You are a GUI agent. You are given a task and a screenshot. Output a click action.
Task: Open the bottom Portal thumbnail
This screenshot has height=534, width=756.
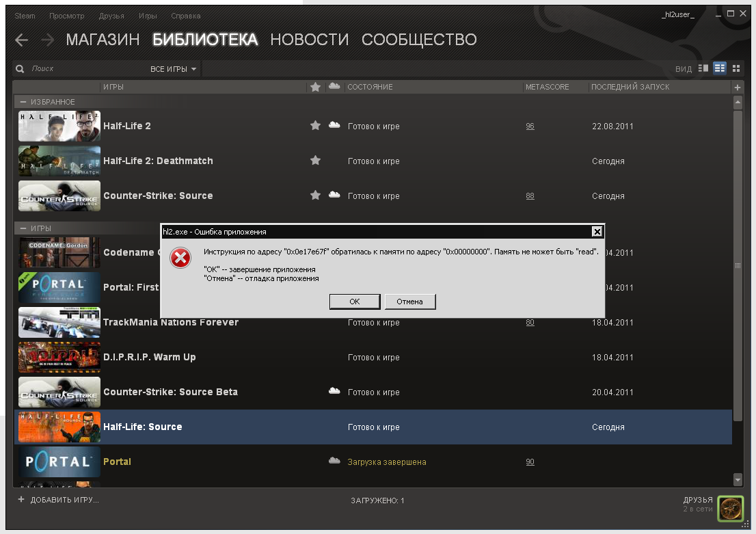pyautogui.click(x=59, y=462)
